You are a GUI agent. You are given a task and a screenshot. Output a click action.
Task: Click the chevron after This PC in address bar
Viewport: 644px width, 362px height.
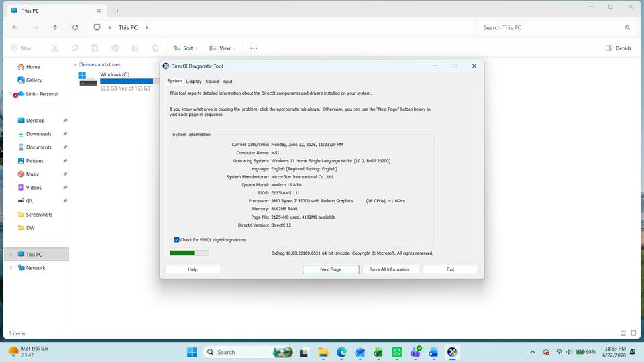click(x=147, y=27)
